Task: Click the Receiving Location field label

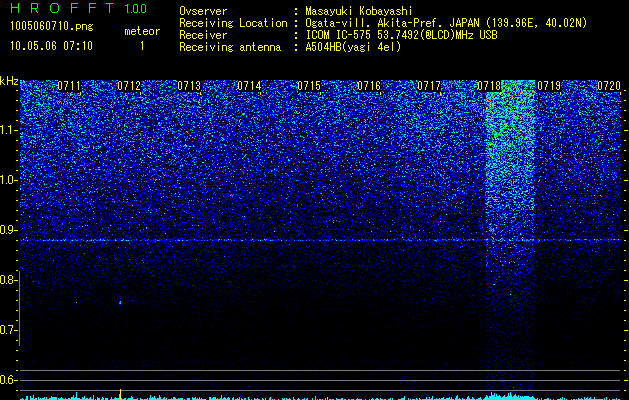Action: [x=233, y=23]
